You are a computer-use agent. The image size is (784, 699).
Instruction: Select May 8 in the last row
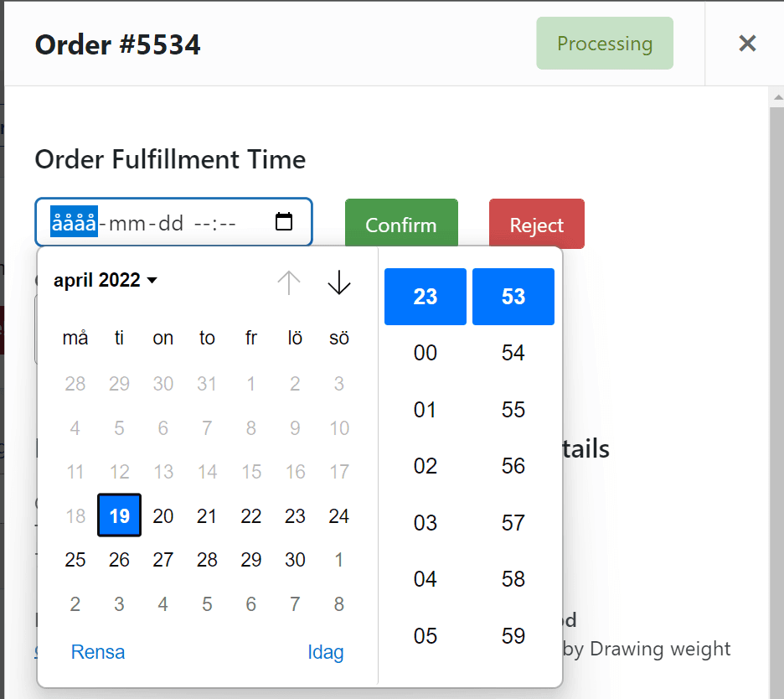[x=339, y=604]
